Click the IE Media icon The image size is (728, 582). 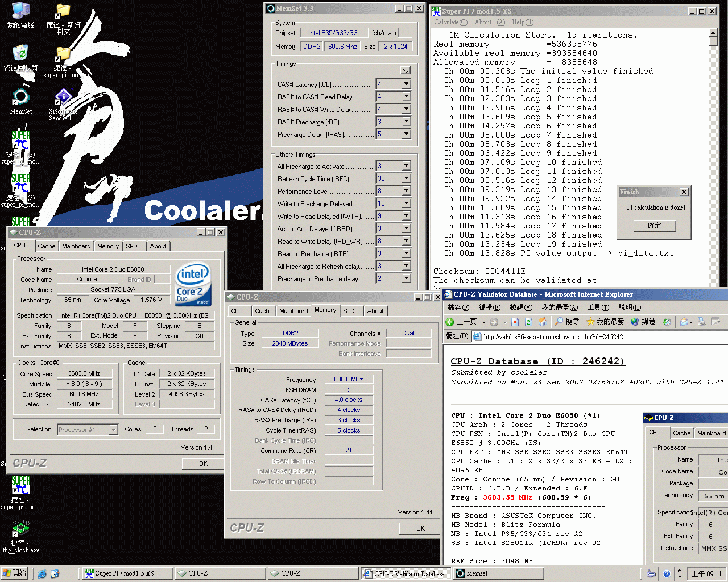[x=635, y=322]
